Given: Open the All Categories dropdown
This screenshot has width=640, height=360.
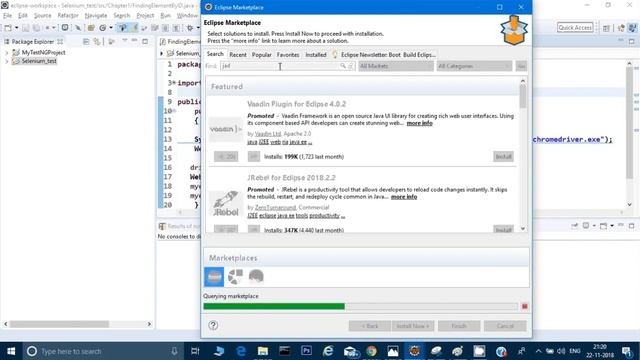Looking at the screenshot, I should (474, 66).
